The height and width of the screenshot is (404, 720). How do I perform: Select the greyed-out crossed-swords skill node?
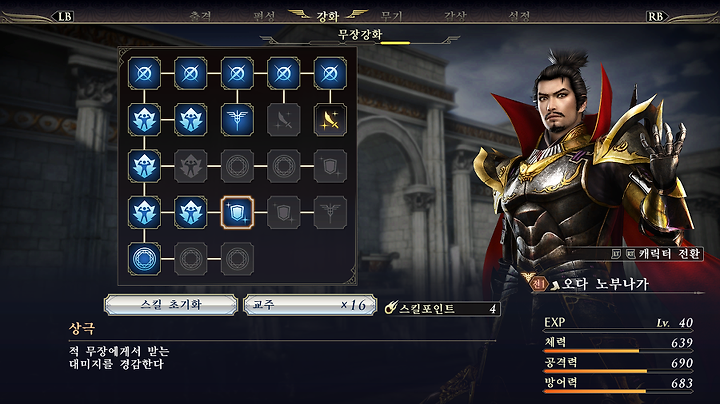pos(283,120)
